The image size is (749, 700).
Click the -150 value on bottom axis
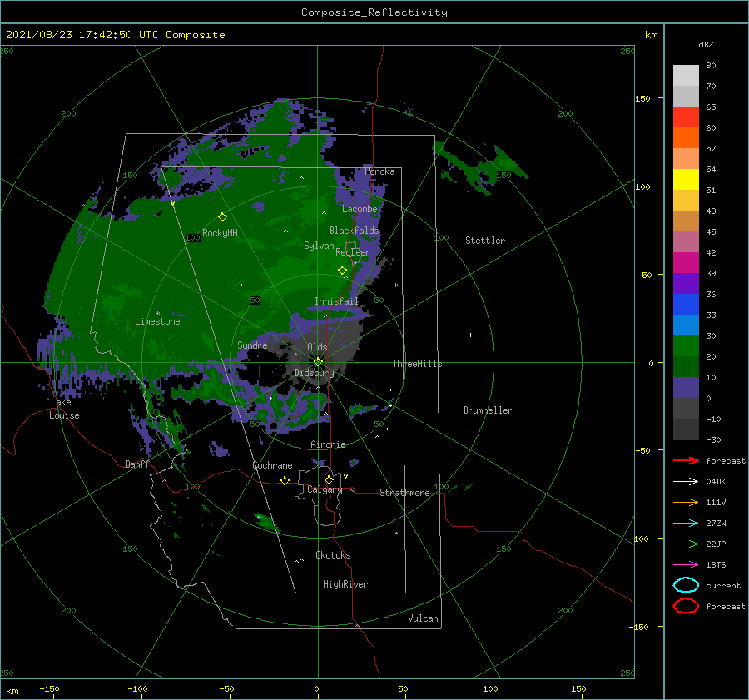click(x=49, y=688)
